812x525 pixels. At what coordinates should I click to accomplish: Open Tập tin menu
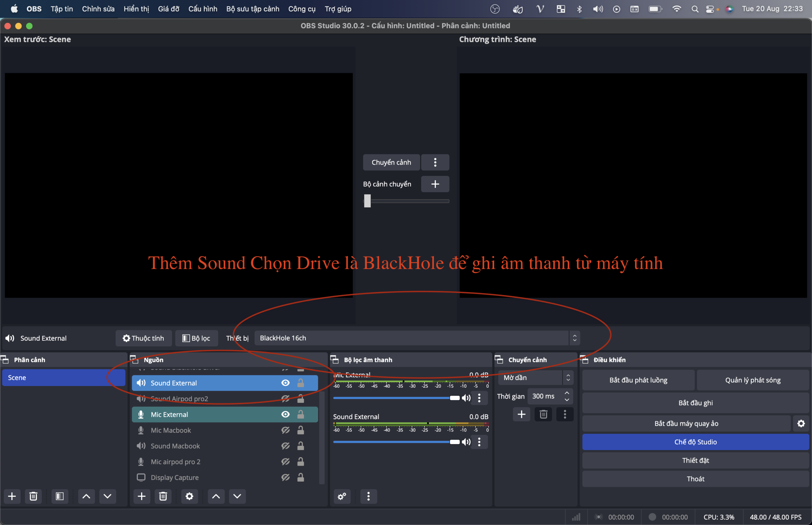62,9
